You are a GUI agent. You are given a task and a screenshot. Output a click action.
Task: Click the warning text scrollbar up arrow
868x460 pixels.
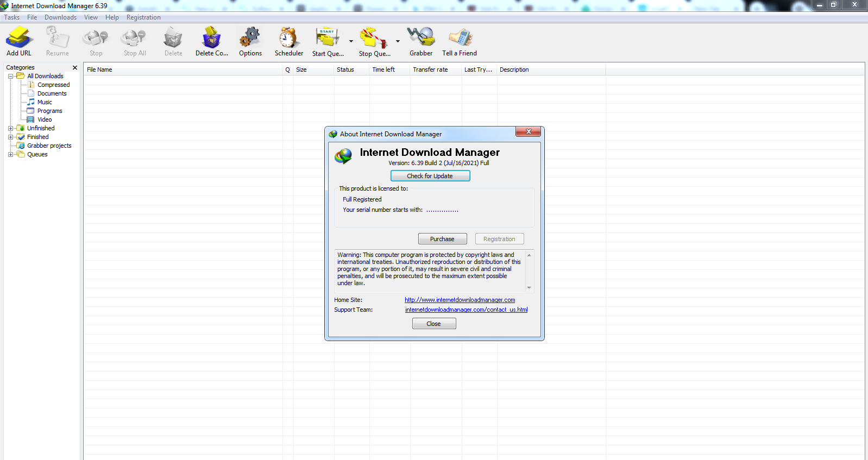pos(530,255)
